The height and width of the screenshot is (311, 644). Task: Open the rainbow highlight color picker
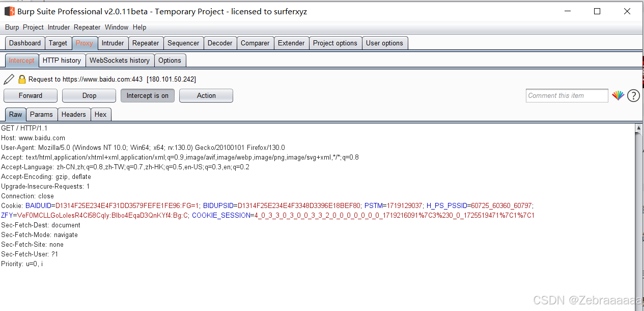tap(618, 95)
